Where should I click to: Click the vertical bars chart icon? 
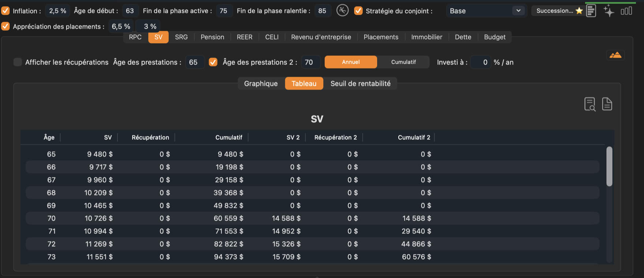pos(626,11)
